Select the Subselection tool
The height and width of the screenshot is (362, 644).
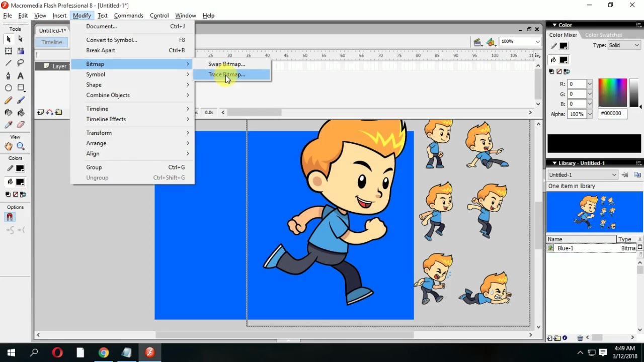tap(21, 39)
